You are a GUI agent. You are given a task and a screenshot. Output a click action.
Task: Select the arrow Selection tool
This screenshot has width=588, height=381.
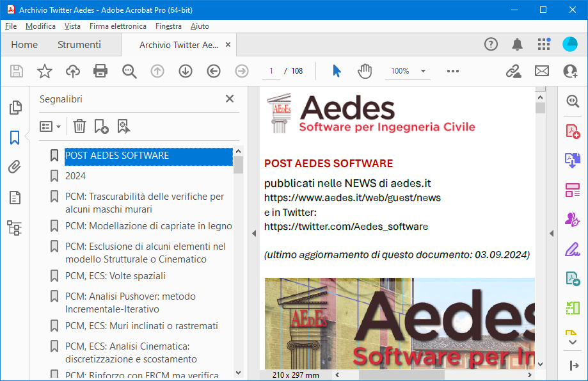pos(336,71)
